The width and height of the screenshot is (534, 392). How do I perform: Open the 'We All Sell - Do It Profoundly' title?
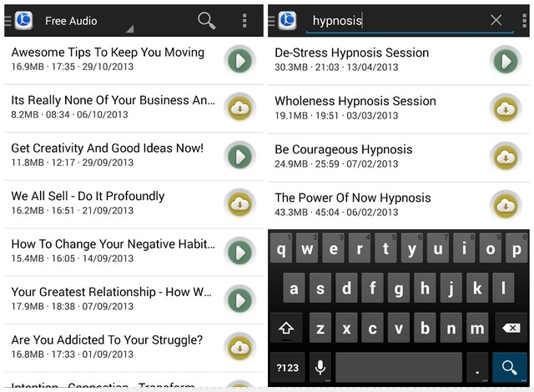pyautogui.click(x=88, y=196)
